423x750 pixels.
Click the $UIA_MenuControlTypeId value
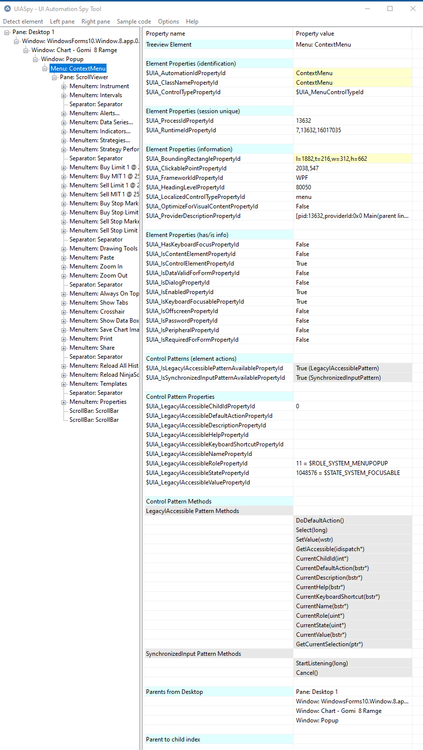(x=352, y=92)
